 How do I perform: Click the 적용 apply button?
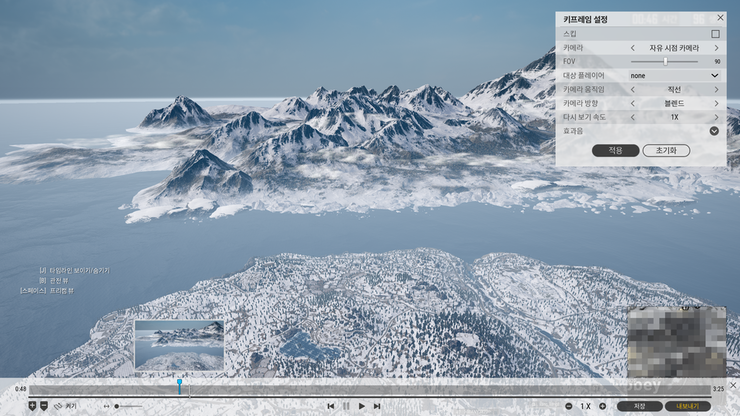coord(615,151)
